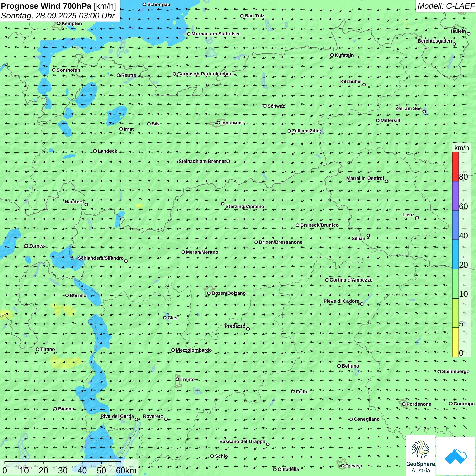Click the legend value '80'

coord(463,177)
